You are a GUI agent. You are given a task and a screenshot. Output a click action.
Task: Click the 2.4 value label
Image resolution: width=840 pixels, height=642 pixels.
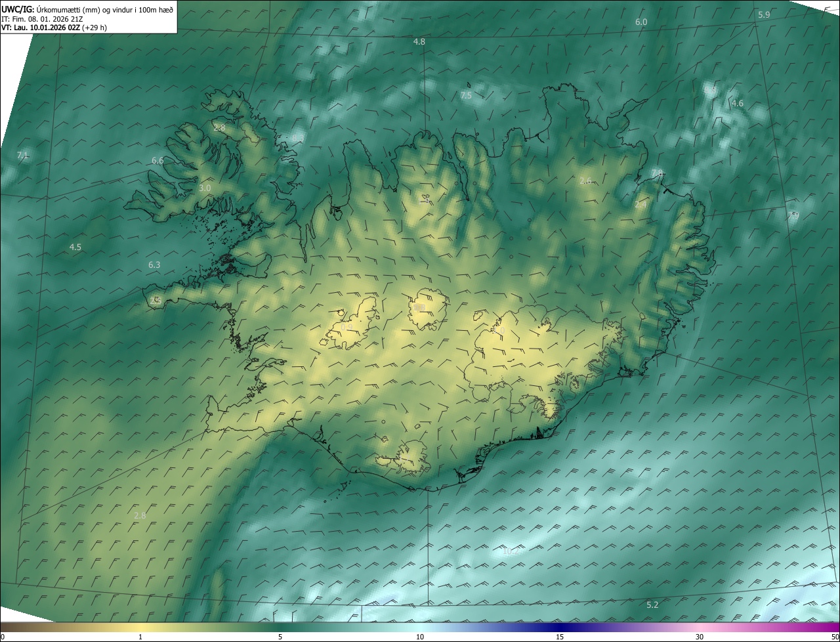pyautogui.click(x=640, y=205)
